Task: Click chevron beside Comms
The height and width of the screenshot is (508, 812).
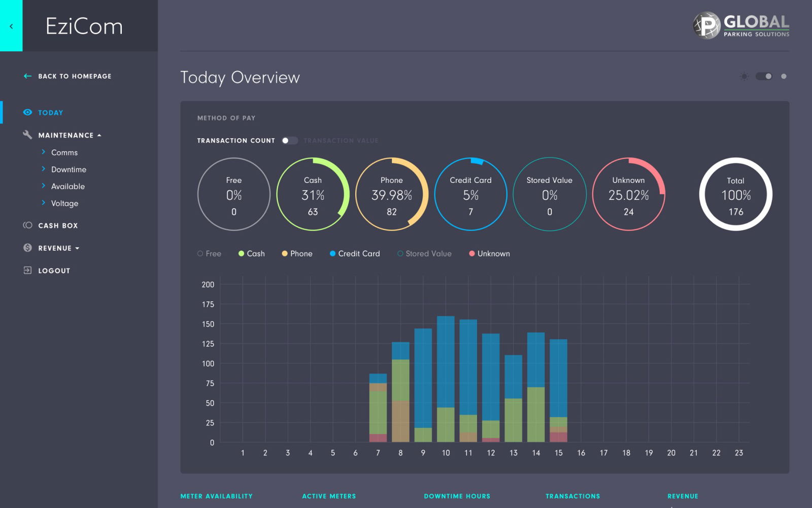Action: (43, 152)
